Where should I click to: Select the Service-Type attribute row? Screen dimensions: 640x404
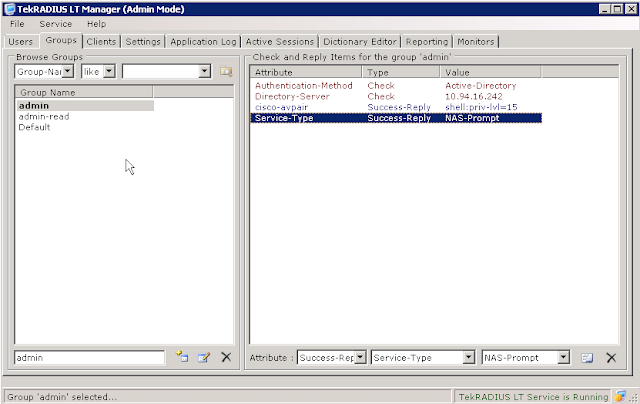[396, 118]
